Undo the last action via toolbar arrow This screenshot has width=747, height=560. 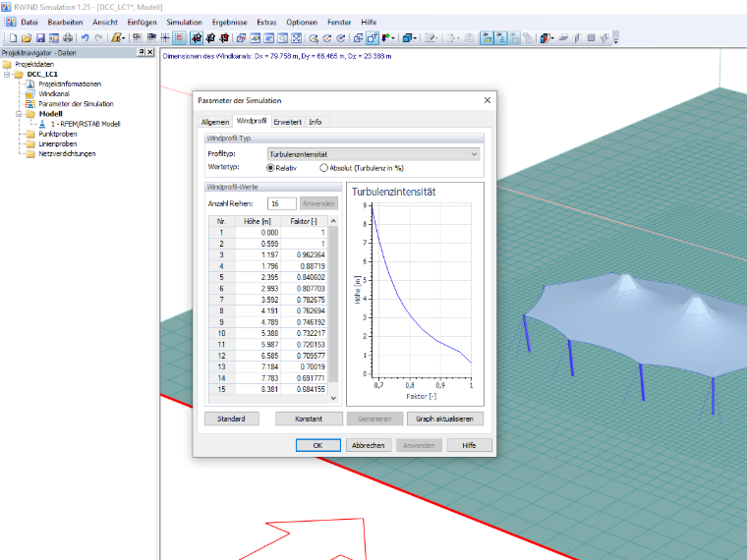pyautogui.click(x=85, y=38)
